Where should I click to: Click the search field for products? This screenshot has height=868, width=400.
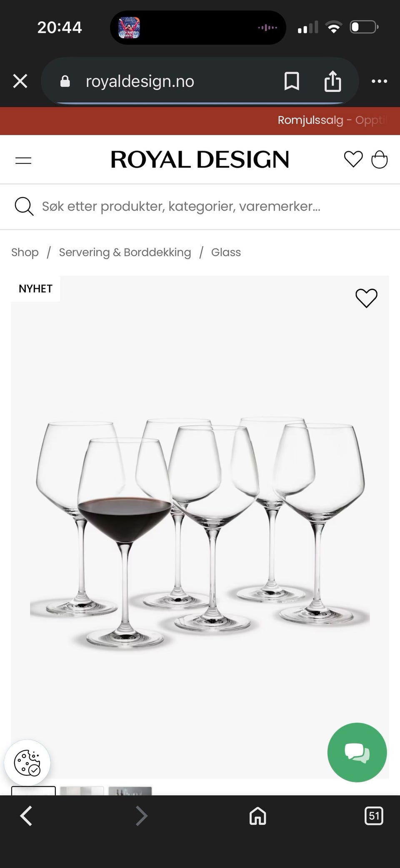point(200,206)
